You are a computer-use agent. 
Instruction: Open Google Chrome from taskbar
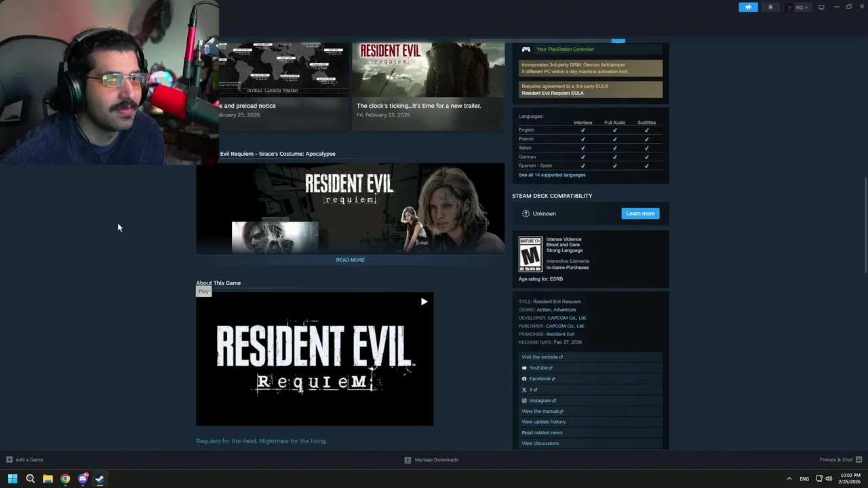pyautogui.click(x=65, y=479)
